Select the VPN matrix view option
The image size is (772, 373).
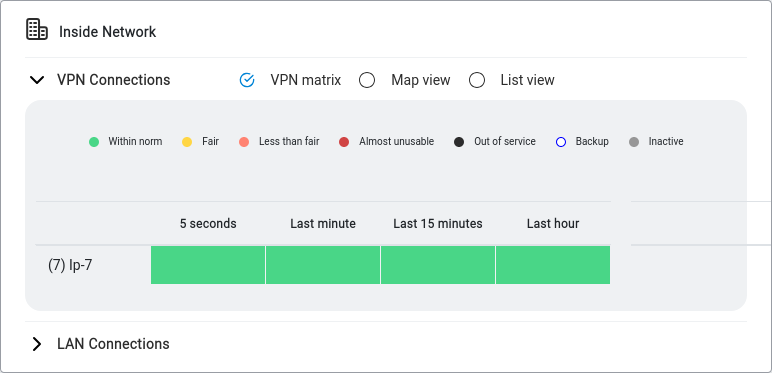[x=247, y=80]
